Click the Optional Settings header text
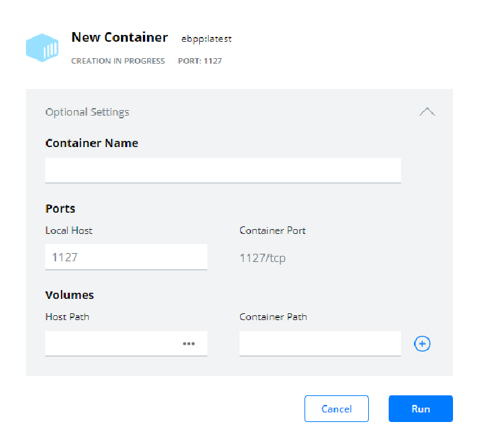Viewport: 479px width, 448px height. (87, 111)
